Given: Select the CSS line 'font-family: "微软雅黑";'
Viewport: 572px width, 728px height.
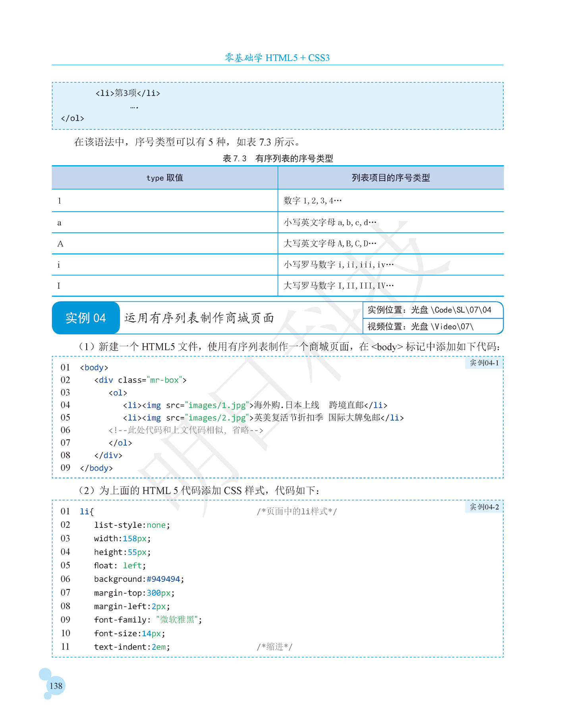Looking at the screenshot, I should point(148,620).
